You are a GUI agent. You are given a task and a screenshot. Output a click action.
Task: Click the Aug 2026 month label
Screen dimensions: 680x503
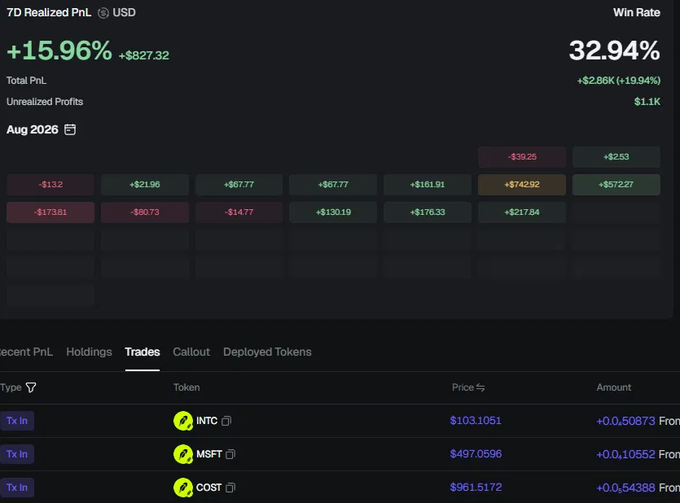(32, 129)
